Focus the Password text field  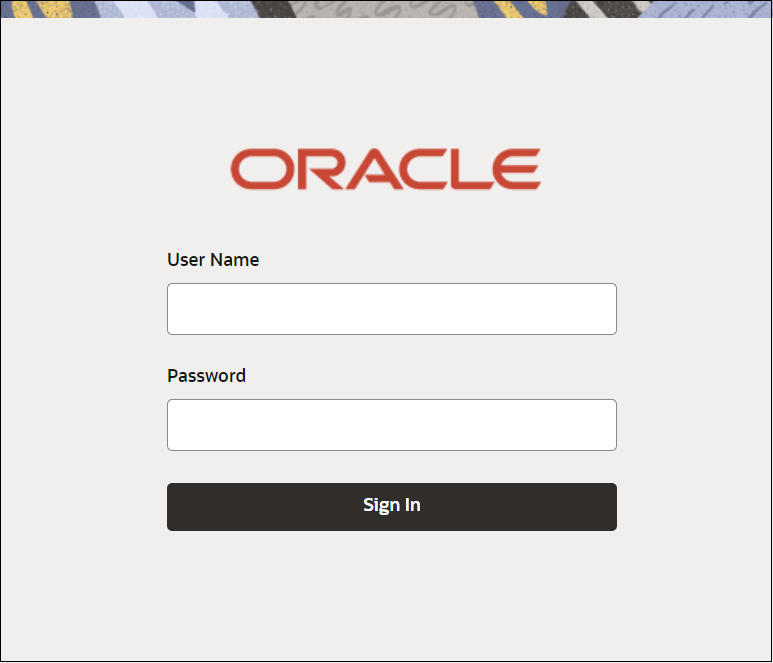click(x=391, y=425)
